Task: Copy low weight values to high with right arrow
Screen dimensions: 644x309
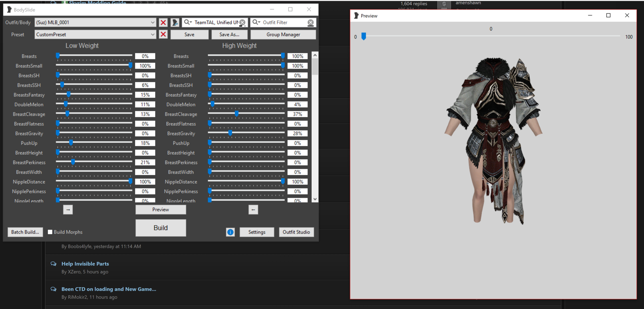Action: pos(68,210)
